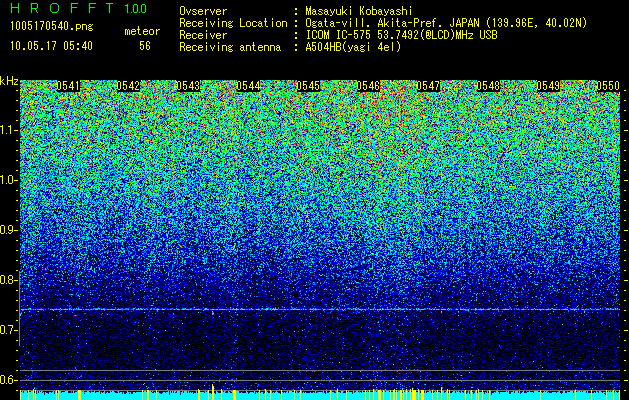Select the filename 1005170540.png
The image size is (629, 400).
(x=52, y=26)
